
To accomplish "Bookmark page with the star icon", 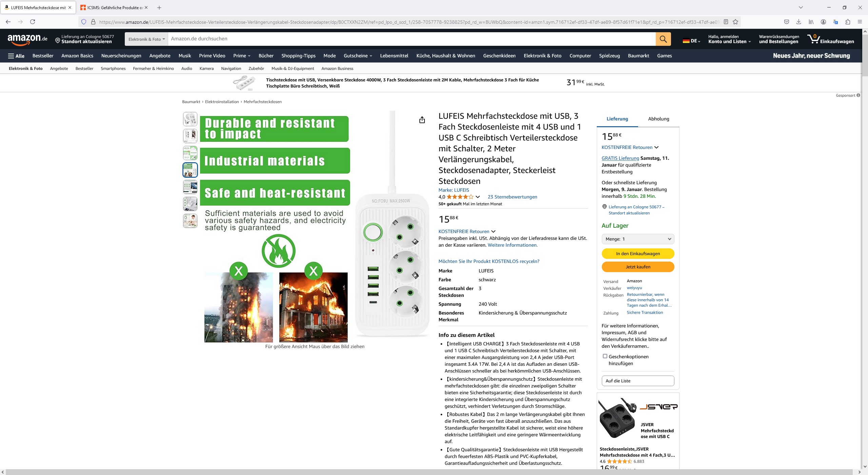I will [x=735, y=22].
